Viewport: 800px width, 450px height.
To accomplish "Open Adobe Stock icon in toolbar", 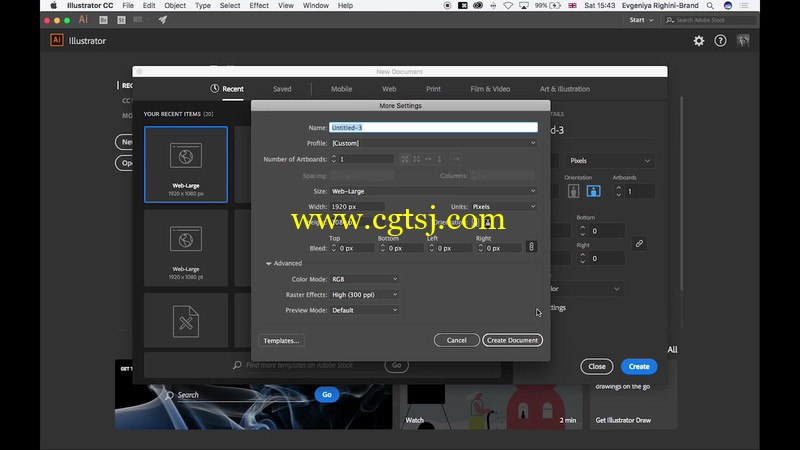I will (x=121, y=20).
